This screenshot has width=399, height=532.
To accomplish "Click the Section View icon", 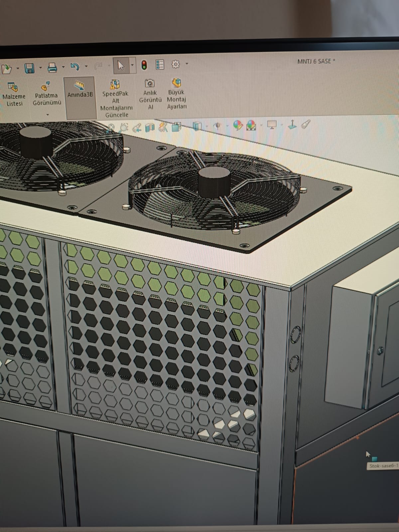I will click(150, 127).
